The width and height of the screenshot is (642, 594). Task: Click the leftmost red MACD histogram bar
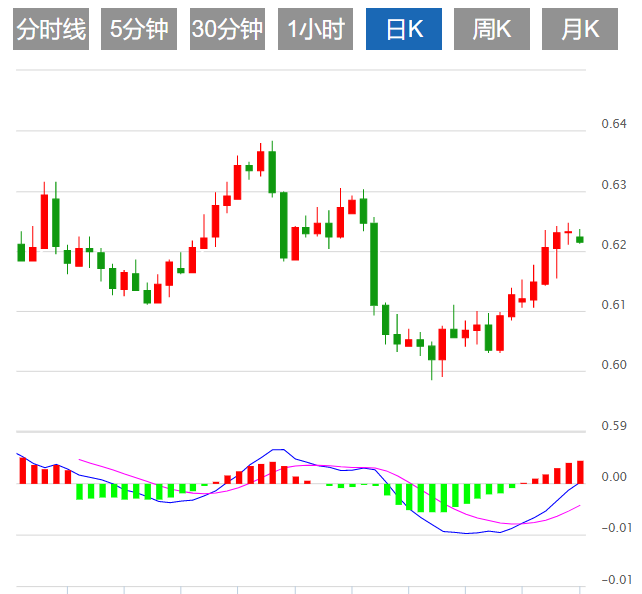click(x=21, y=469)
